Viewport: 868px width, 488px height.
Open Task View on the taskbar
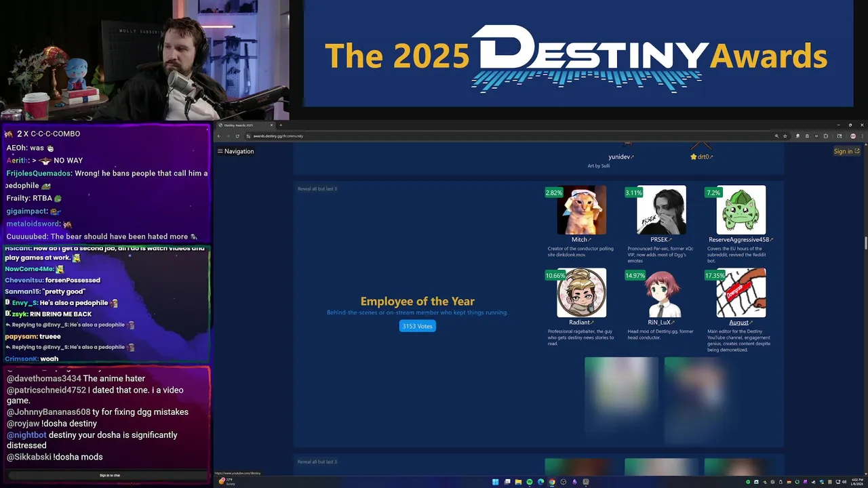[x=507, y=482]
